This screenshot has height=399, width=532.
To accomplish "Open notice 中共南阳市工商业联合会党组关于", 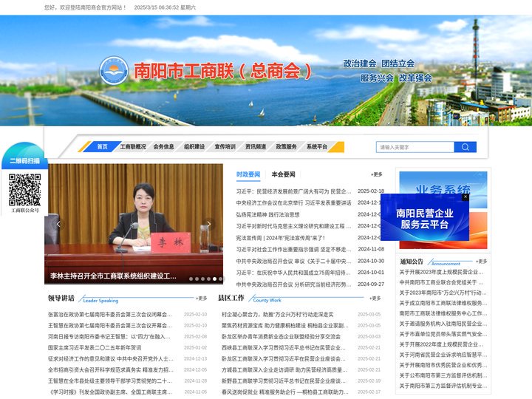I will coord(441,282).
